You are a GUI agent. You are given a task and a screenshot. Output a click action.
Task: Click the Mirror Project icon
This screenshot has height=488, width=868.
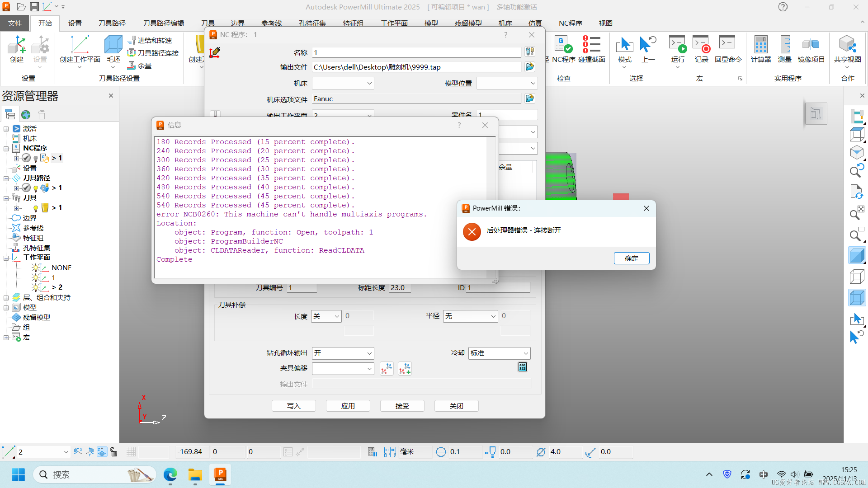coord(811,45)
